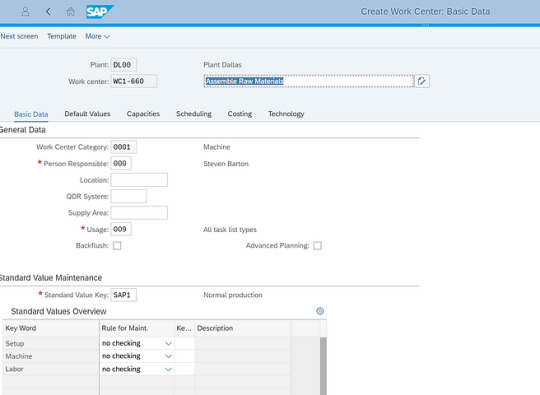Click the Person Responsible field

tap(121, 164)
